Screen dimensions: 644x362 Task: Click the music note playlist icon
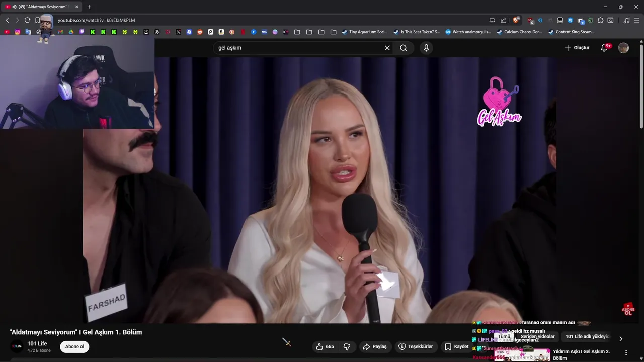coord(626,20)
